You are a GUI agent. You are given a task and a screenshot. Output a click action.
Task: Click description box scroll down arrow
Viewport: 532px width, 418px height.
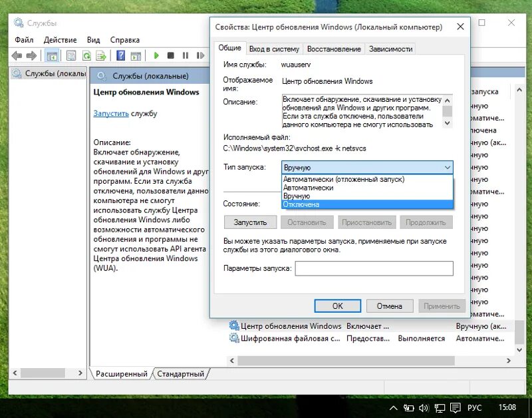click(447, 123)
